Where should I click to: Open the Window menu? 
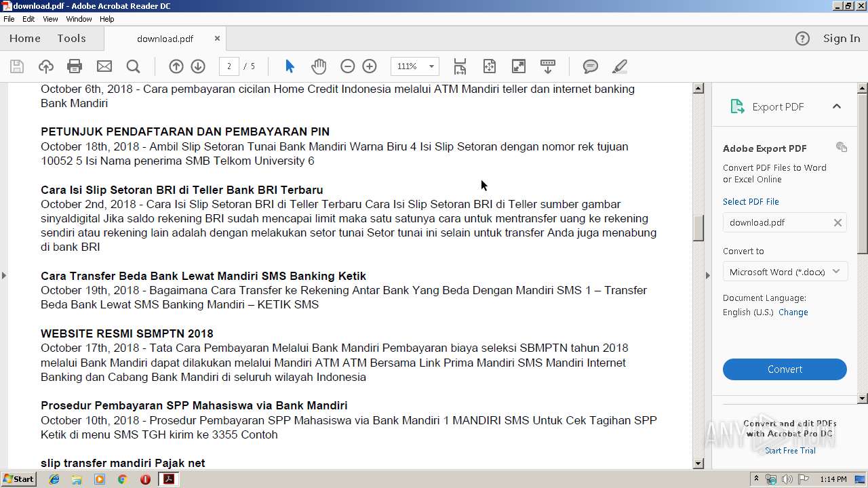tap(79, 19)
